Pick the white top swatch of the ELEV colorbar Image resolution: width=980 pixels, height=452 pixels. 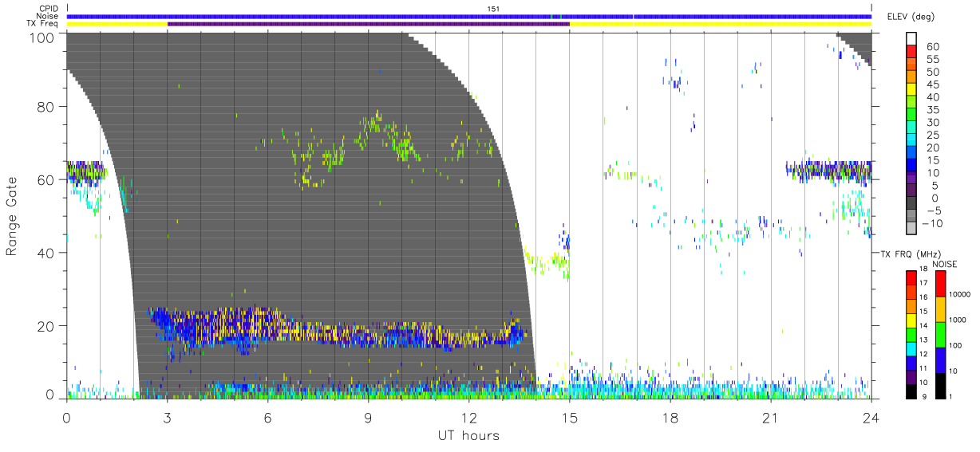coord(912,40)
